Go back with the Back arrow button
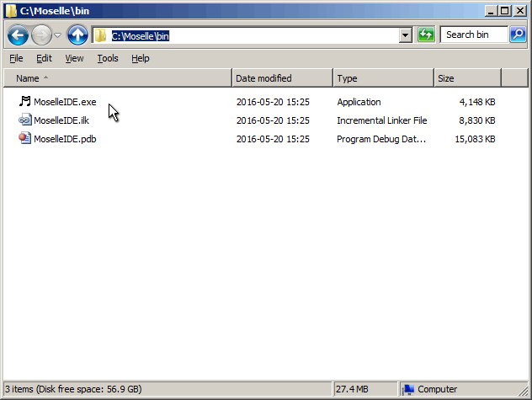This screenshot has width=532, height=400. [18, 35]
